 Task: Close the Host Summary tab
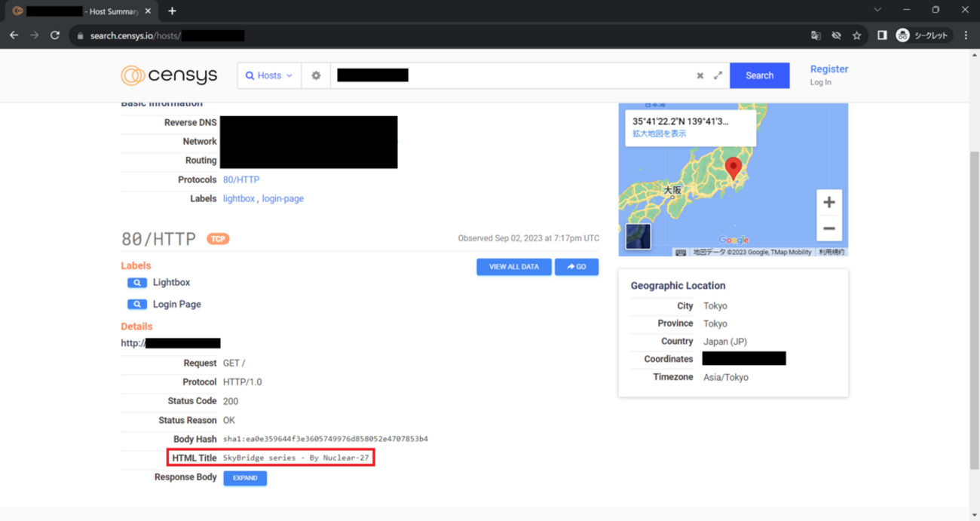click(148, 11)
